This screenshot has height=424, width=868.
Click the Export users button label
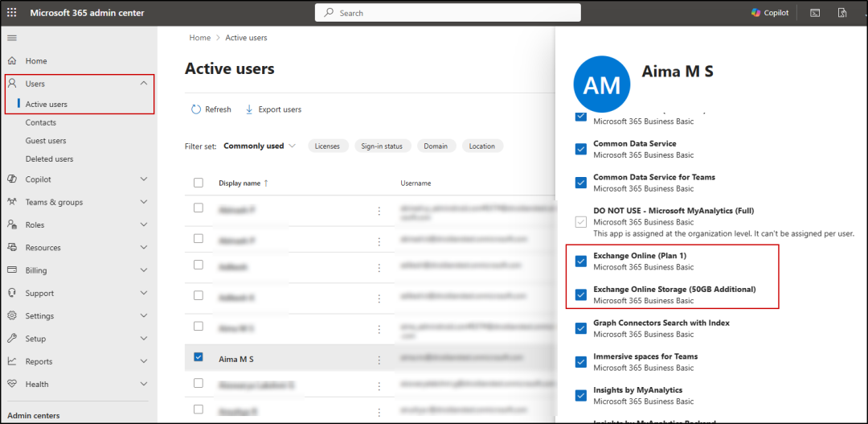280,109
